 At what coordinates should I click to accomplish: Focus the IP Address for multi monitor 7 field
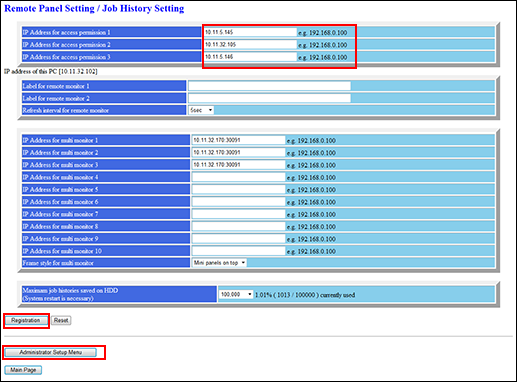pos(239,214)
